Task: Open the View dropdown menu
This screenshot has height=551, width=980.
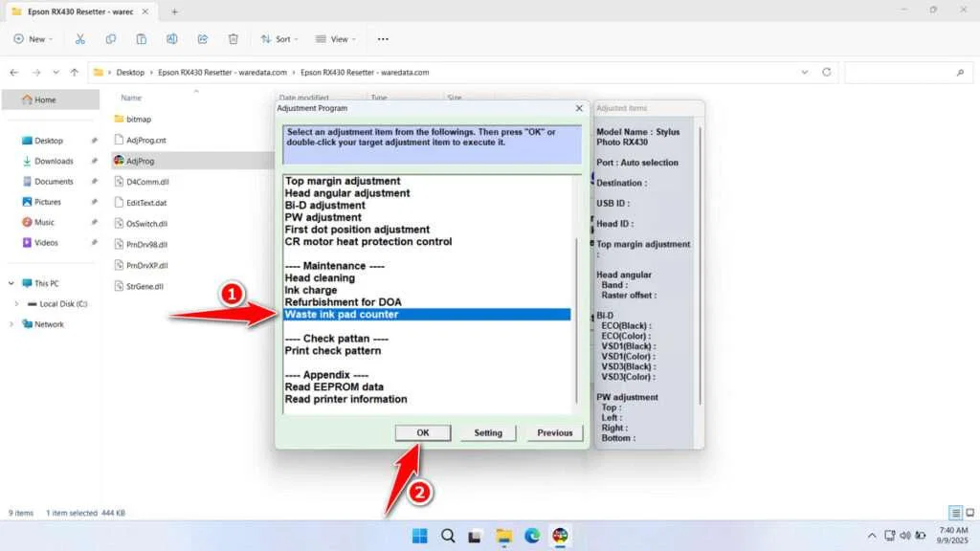Action: point(336,39)
